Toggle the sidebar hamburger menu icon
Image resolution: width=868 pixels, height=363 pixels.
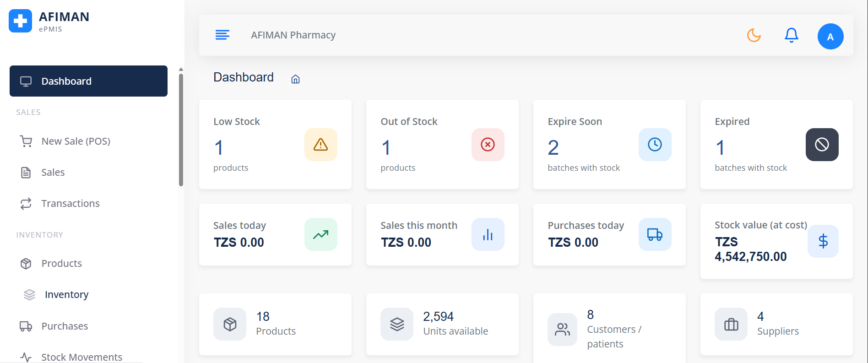(222, 35)
